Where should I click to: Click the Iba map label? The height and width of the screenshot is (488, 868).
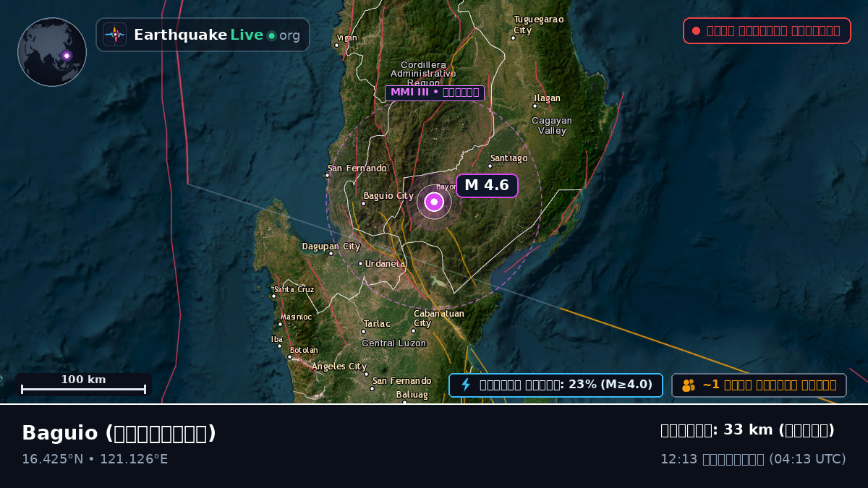coord(277,339)
